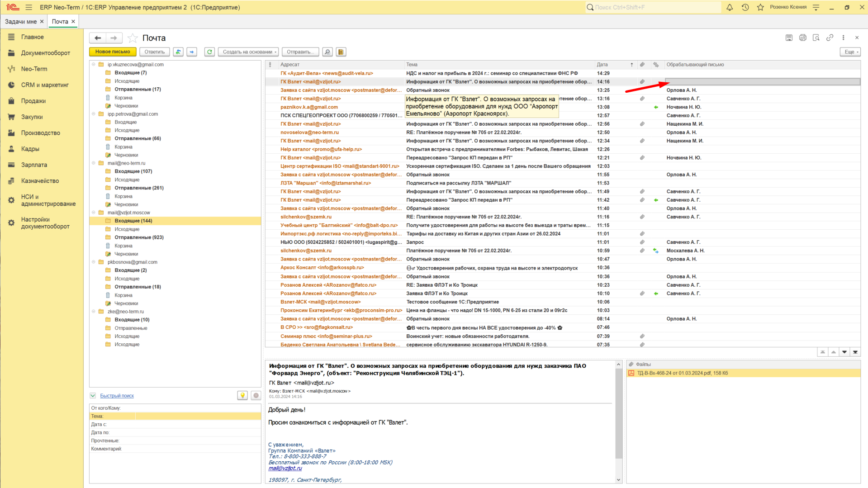Go back with the left arrow button

tap(98, 38)
